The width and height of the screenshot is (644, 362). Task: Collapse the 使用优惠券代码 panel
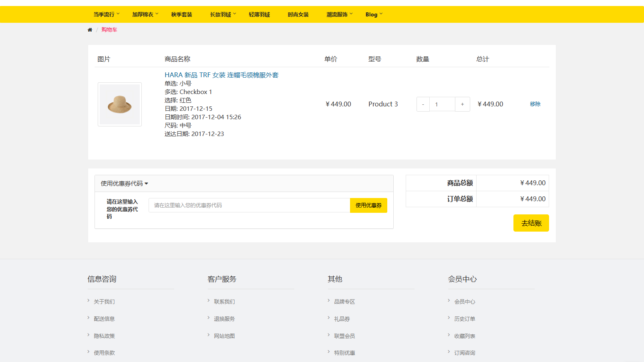[124, 184]
